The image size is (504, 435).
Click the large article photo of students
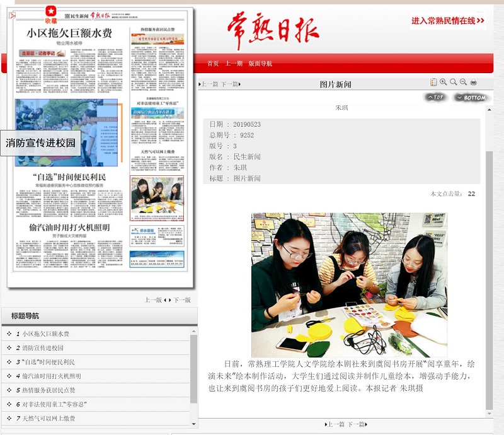pos(350,285)
